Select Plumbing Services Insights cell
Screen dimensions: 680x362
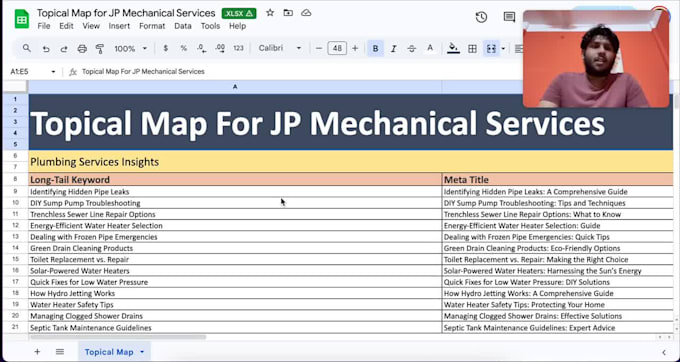pos(351,162)
